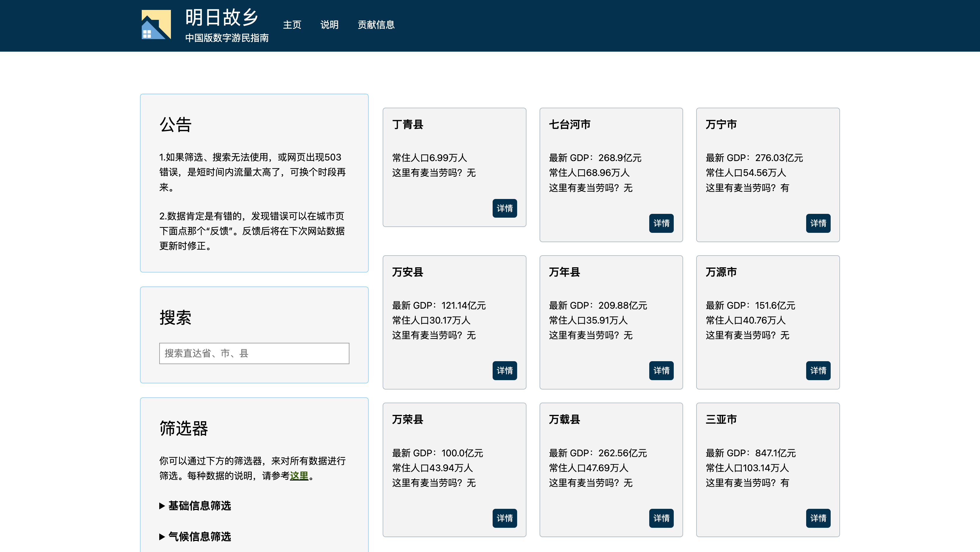Focus the 搜索直达省、市、县 search field
The height and width of the screenshot is (552, 980).
click(x=254, y=353)
